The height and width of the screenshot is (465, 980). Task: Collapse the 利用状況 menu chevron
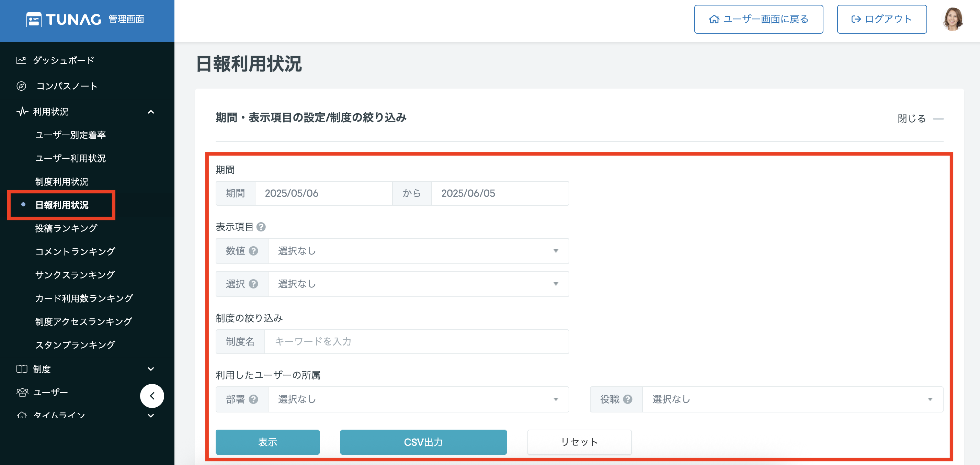(x=151, y=112)
